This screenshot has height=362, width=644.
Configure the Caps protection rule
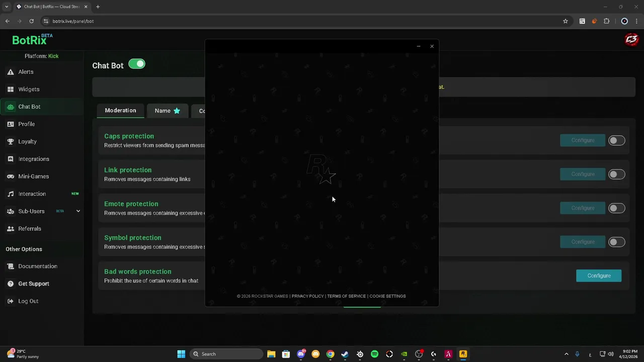tap(583, 140)
